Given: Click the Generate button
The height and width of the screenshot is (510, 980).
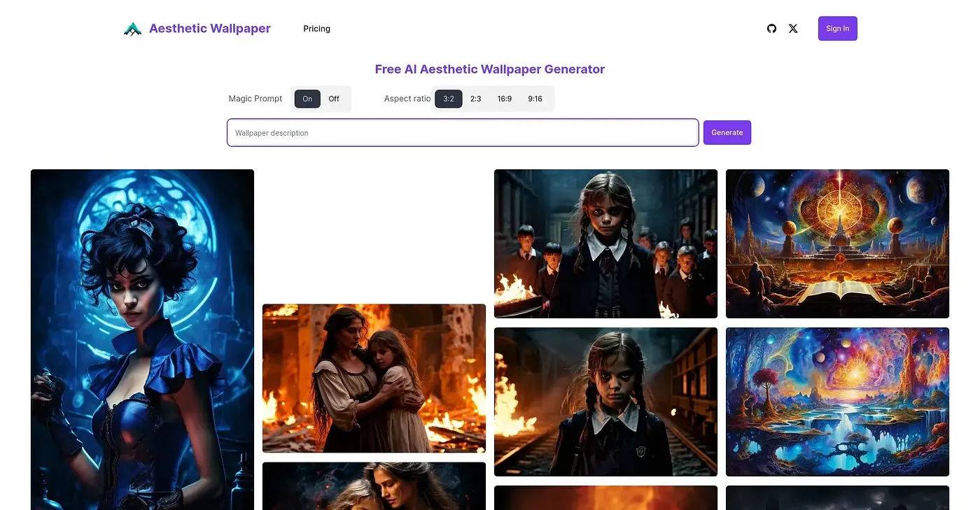Looking at the screenshot, I should click(x=727, y=133).
